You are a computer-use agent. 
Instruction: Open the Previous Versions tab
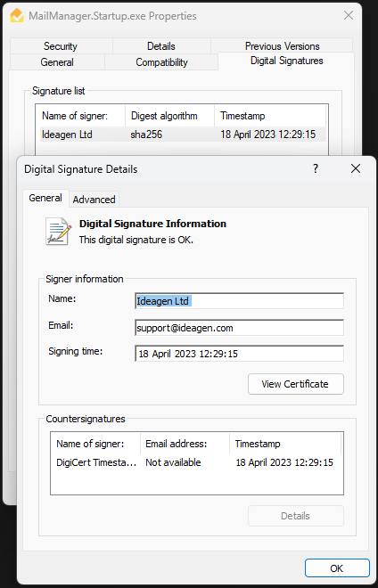tap(283, 46)
